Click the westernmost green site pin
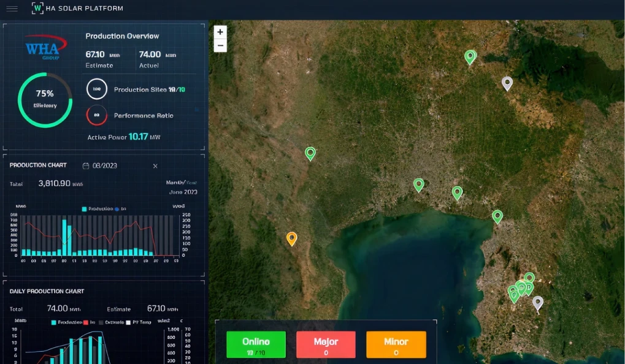Viewport: 625px width, 364px height. [310, 153]
